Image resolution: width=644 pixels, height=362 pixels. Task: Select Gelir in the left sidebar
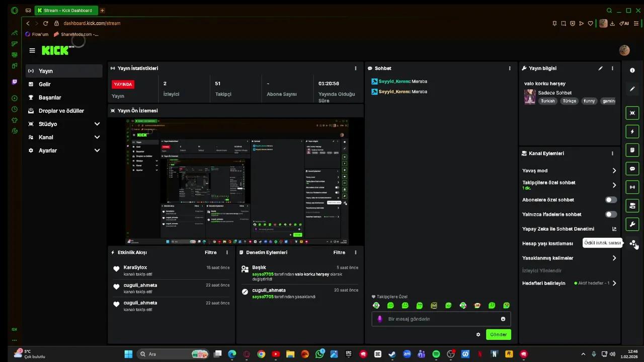[x=45, y=84]
